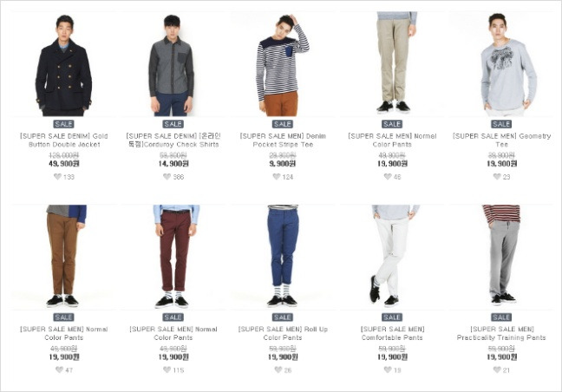Open Corduroy Check Shirts product link
The image size is (562, 392).
173,140
